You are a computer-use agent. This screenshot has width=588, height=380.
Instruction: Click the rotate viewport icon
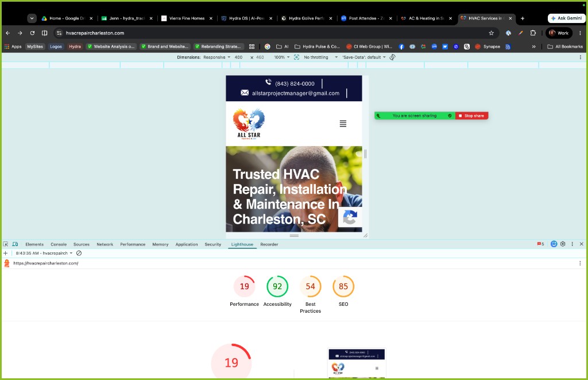pyautogui.click(x=392, y=57)
